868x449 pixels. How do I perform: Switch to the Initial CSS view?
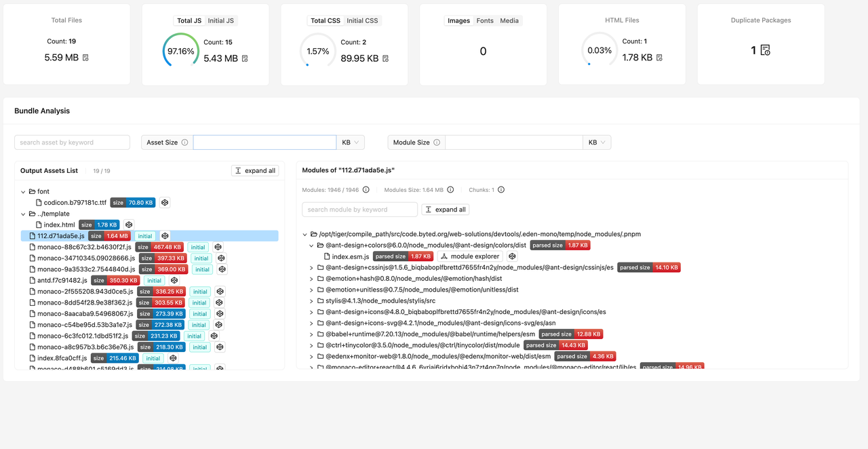point(362,20)
